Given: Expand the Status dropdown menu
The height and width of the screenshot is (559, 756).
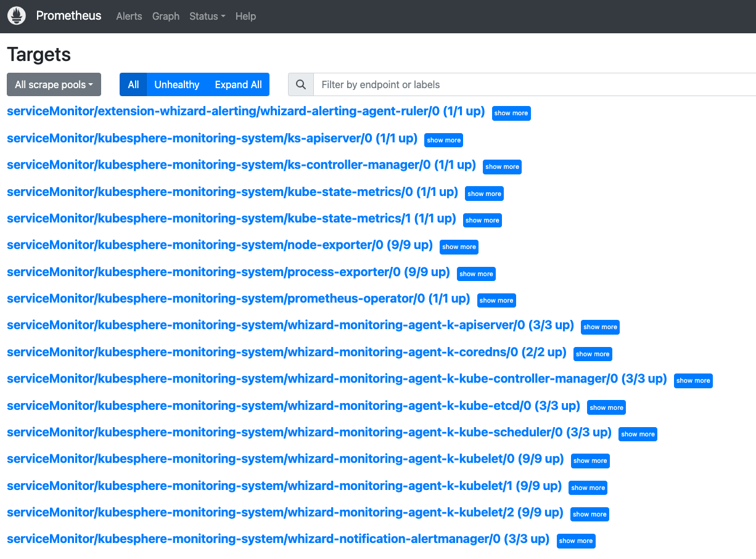Looking at the screenshot, I should [x=207, y=17].
